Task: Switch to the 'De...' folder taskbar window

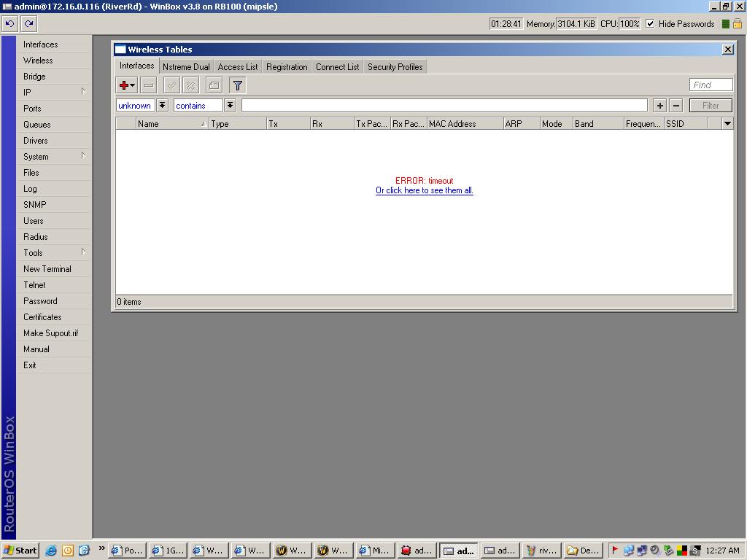Action: [x=583, y=551]
